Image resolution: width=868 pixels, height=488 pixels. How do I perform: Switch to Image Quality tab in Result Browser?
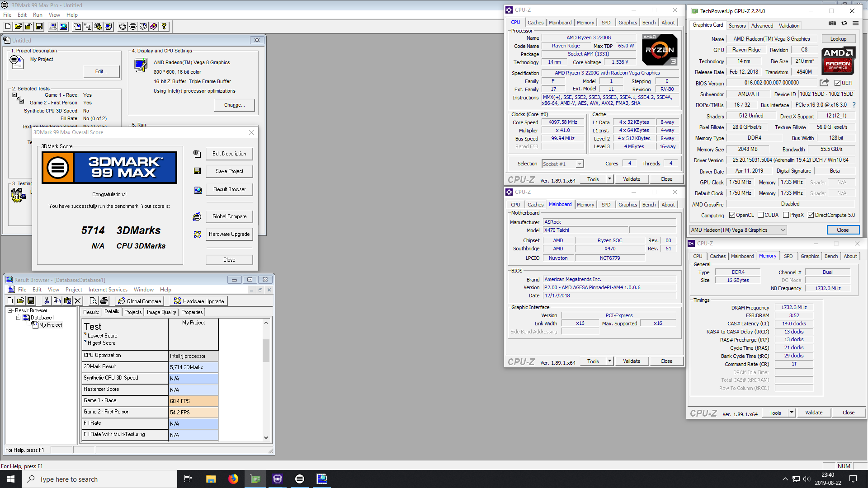161,312
